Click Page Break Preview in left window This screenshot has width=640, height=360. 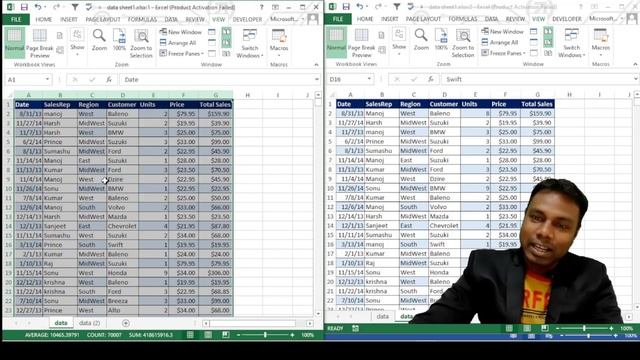click(x=40, y=44)
